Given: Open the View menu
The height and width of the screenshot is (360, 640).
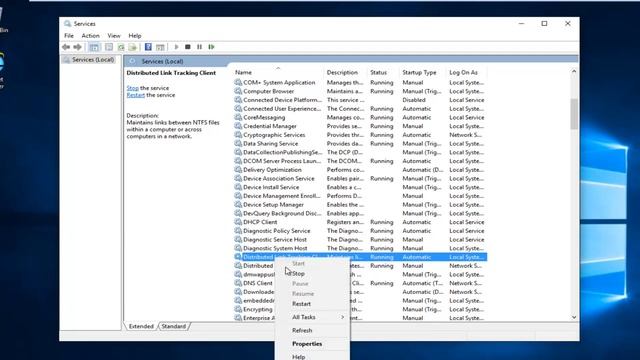Looking at the screenshot, I should (x=114, y=36).
